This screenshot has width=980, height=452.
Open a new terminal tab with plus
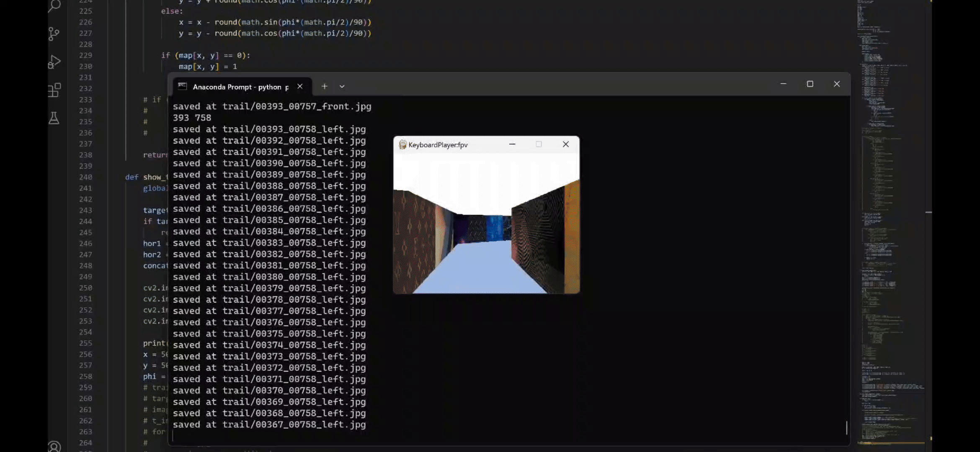point(324,86)
